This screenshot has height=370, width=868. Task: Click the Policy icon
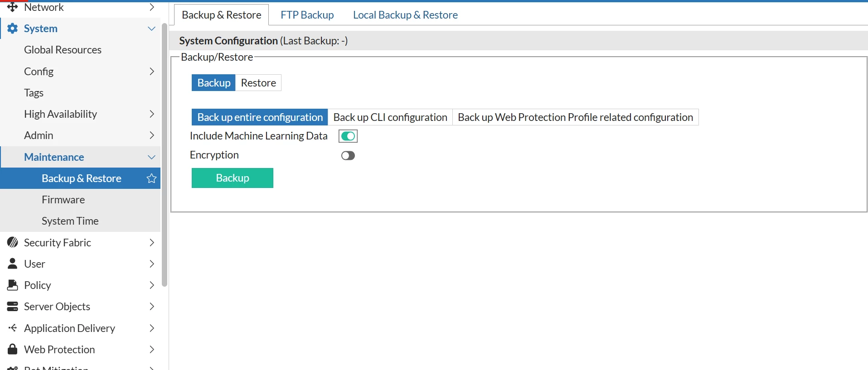click(13, 285)
